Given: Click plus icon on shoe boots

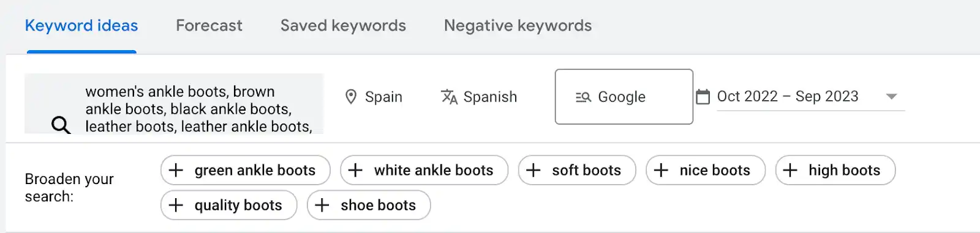Looking at the screenshot, I should (x=322, y=205).
